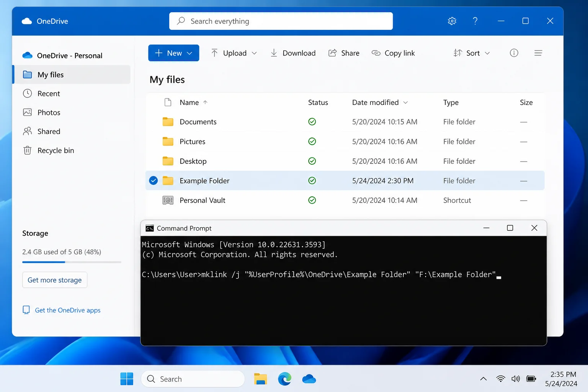Open the Pictures folder name
The width and height of the screenshot is (588, 392).
193,141
